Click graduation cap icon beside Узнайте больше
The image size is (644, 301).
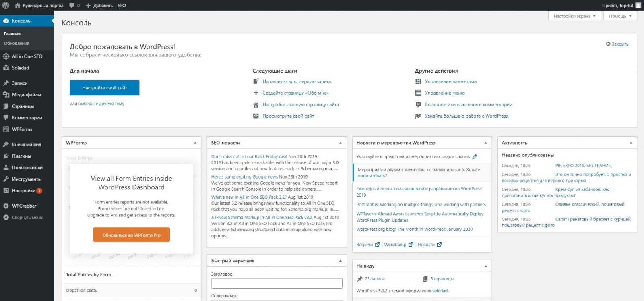(418, 116)
